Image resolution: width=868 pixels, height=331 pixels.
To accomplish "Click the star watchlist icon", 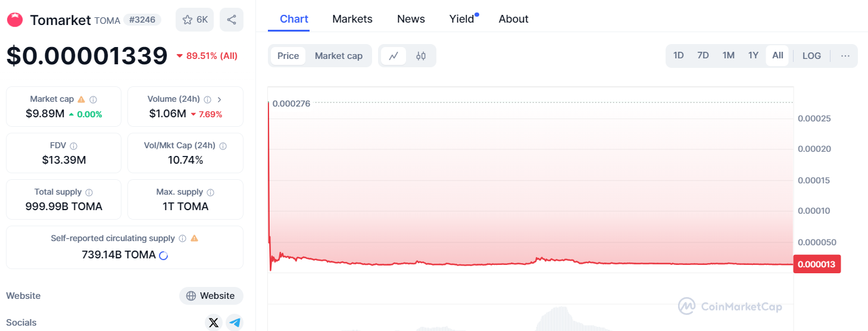I will [x=188, y=20].
